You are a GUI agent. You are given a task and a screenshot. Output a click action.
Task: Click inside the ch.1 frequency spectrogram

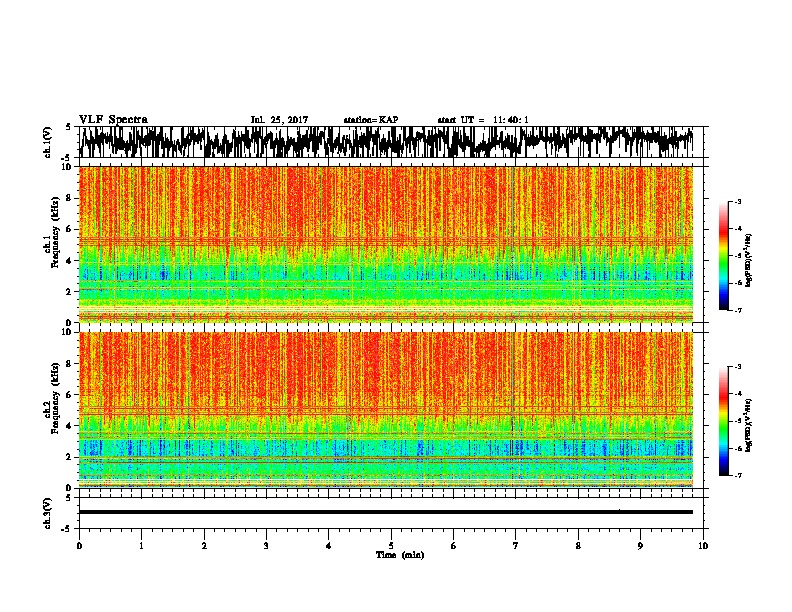click(x=386, y=244)
